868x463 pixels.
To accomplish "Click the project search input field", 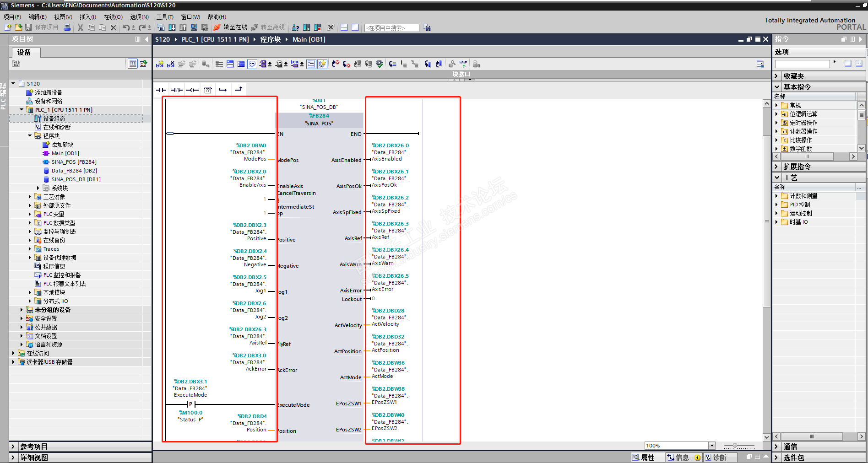I will click(x=391, y=28).
